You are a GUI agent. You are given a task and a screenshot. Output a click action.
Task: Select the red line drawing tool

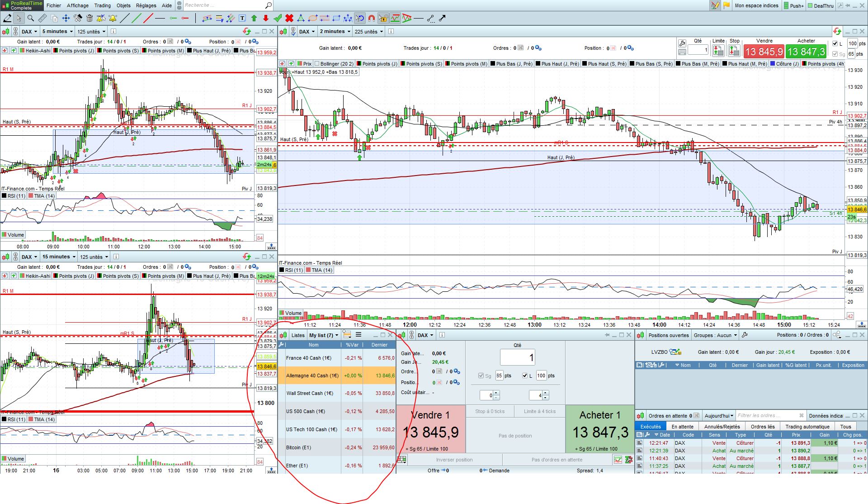[x=148, y=19]
